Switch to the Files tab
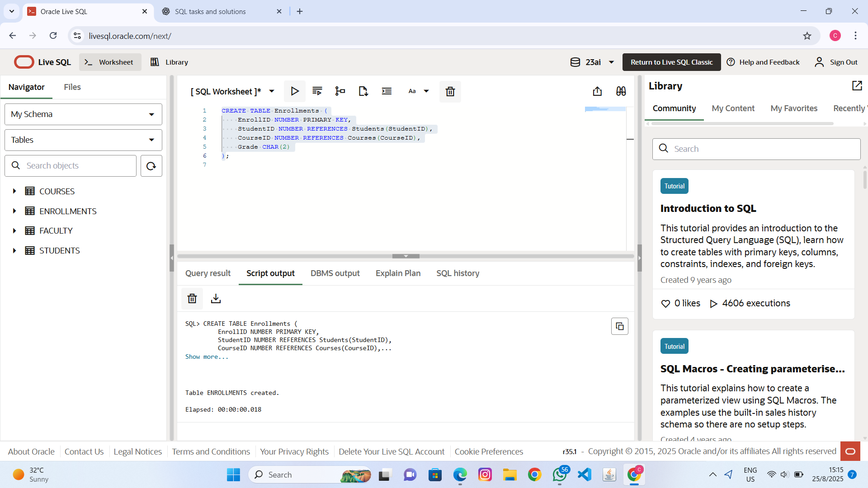The image size is (868, 488). [x=72, y=87]
